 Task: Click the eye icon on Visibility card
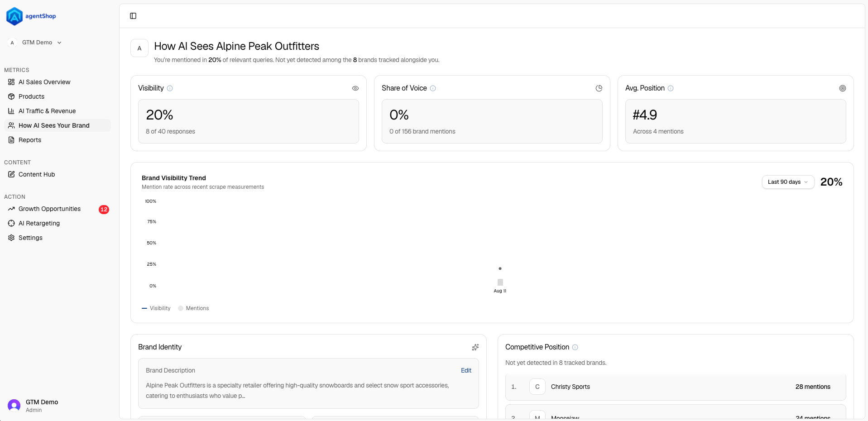point(355,88)
